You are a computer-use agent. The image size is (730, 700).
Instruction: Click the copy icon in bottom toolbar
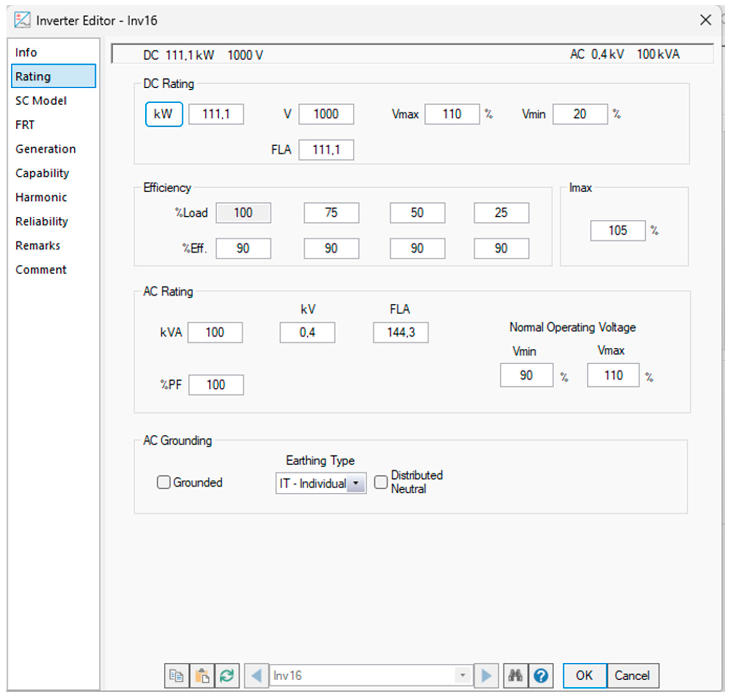(176, 675)
